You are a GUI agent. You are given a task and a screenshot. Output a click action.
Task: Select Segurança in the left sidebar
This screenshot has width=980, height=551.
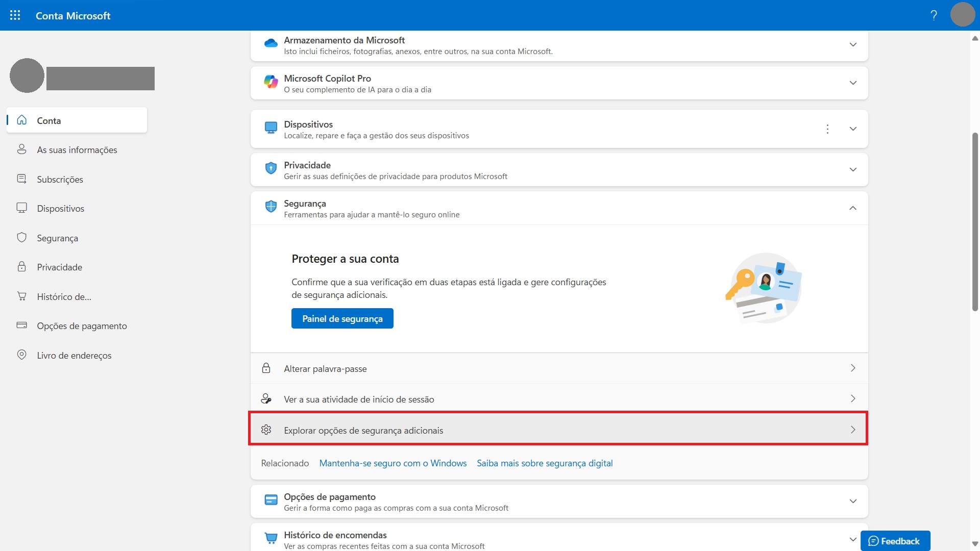(77, 238)
